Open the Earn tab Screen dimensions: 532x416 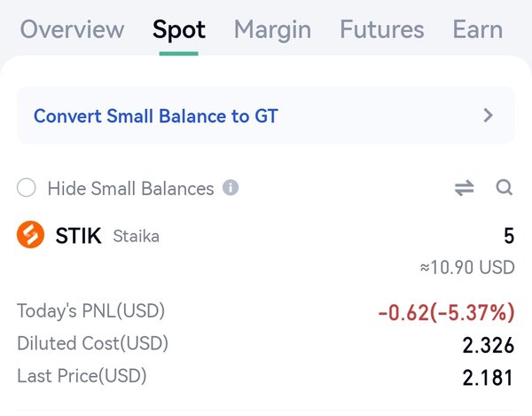(478, 29)
